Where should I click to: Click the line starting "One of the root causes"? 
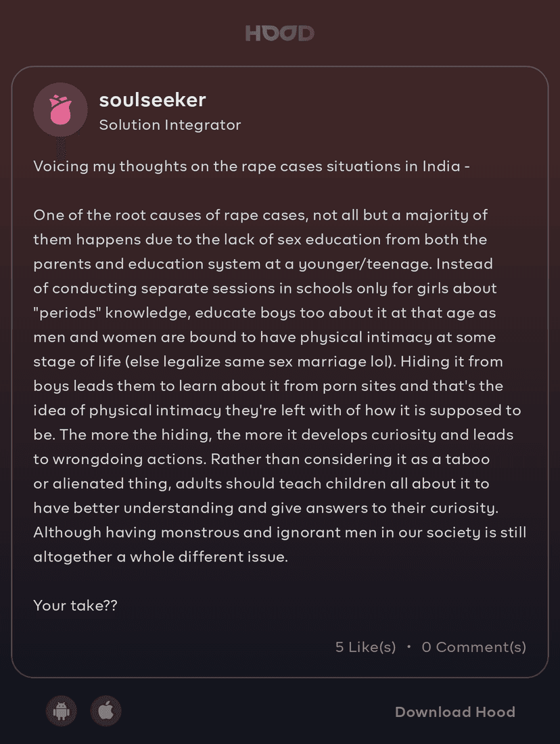point(260,215)
